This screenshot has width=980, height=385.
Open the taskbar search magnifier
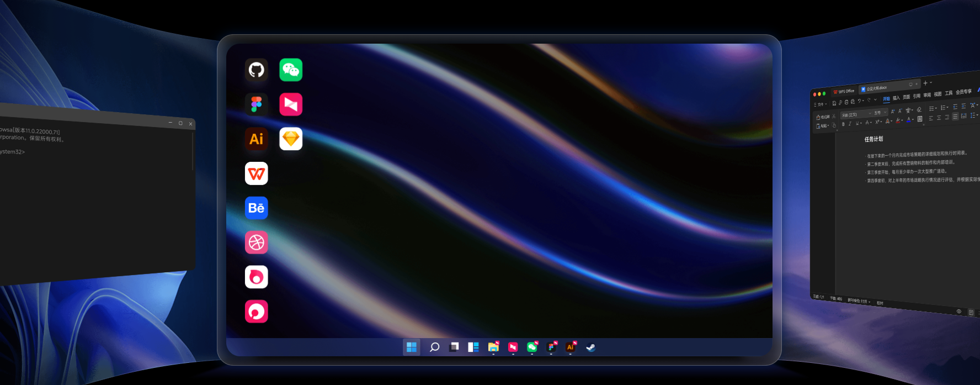pyautogui.click(x=434, y=347)
